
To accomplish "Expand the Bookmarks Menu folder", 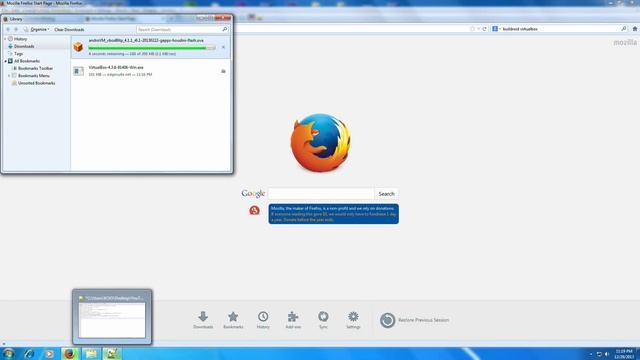I will [9, 76].
